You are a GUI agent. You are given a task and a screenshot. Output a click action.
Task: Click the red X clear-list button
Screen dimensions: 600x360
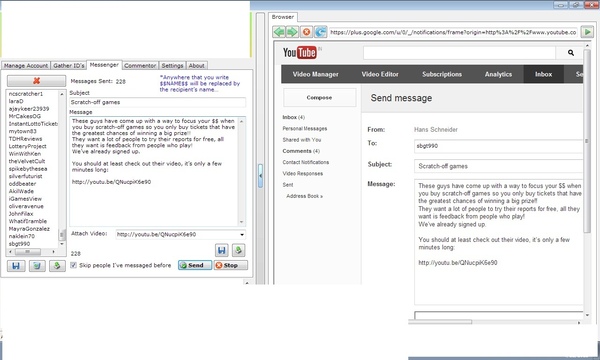36,81
